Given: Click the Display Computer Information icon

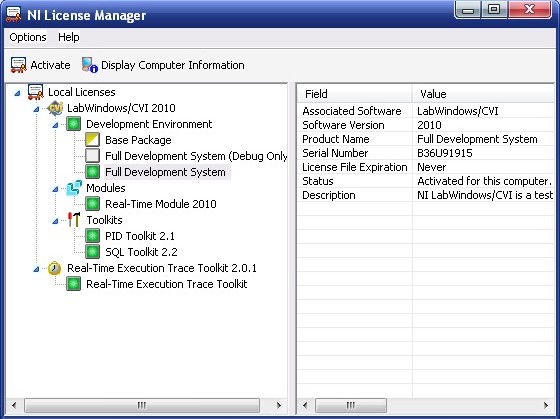Looking at the screenshot, I should click(90, 65).
